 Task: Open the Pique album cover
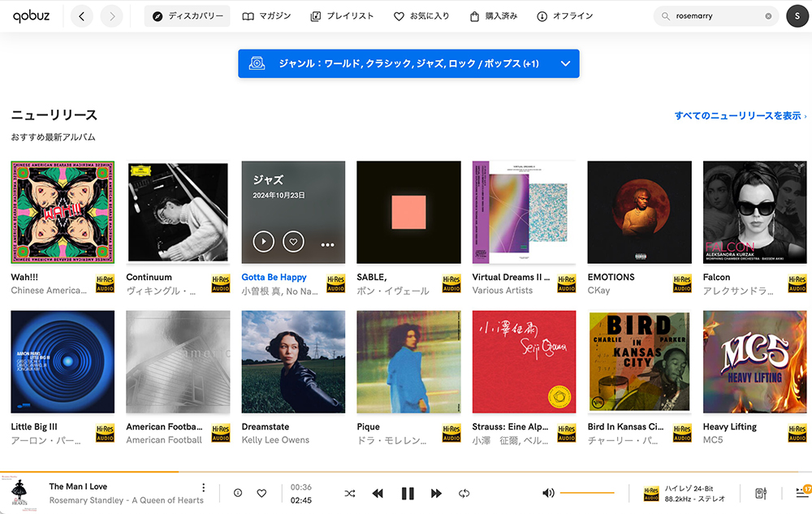click(408, 362)
